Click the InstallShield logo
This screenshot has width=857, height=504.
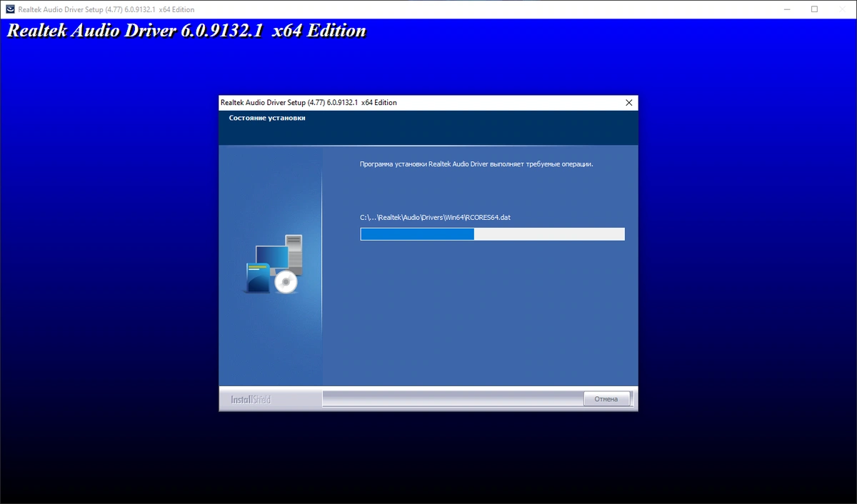point(251,400)
